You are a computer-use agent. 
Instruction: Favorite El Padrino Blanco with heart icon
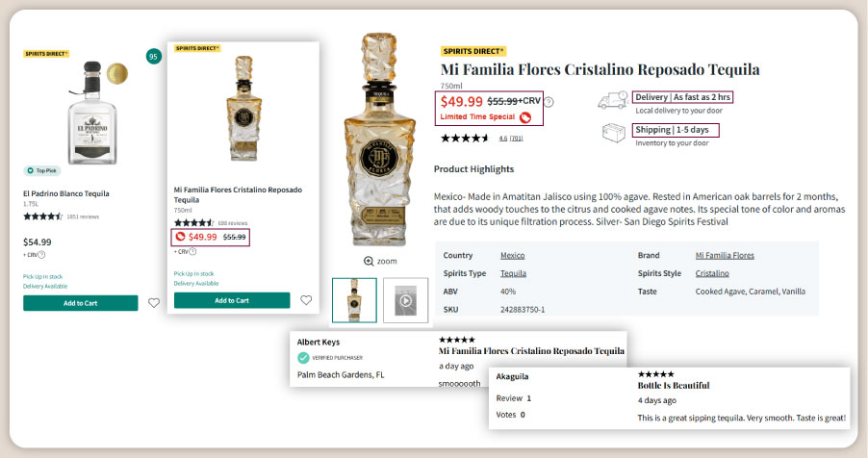(x=154, y=303)
